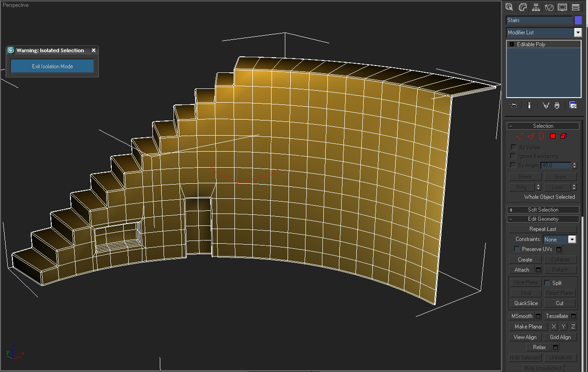This screenshot has width=588, height=372.
Task: Choose Element sub-object selection mode
Action: coord(563,136)
